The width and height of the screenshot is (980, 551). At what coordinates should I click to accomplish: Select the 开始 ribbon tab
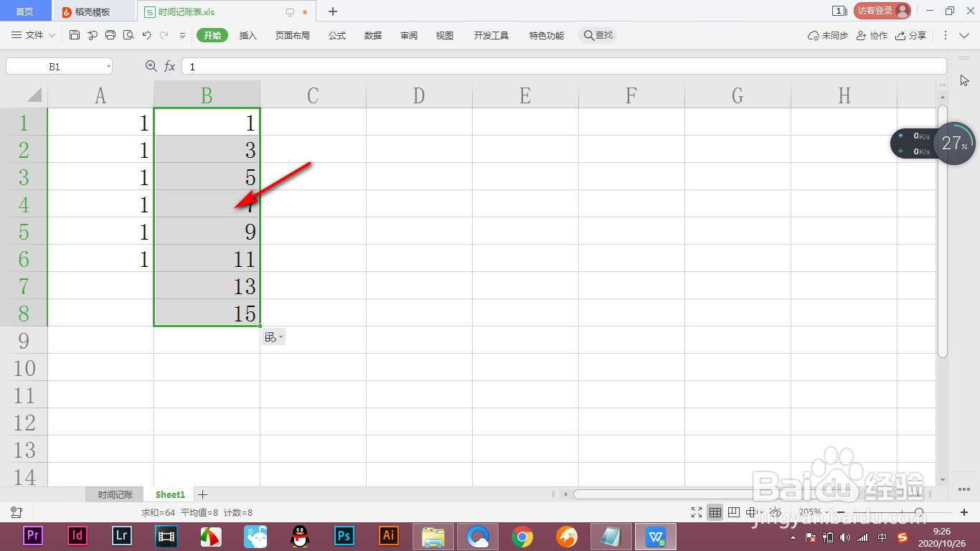pos(212,35)
